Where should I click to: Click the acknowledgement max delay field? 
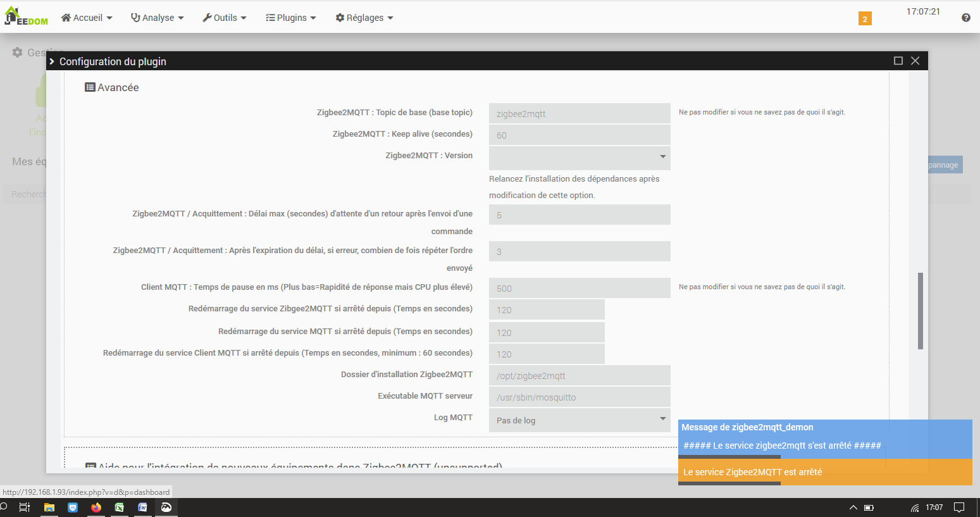click(x=580, y=215)
